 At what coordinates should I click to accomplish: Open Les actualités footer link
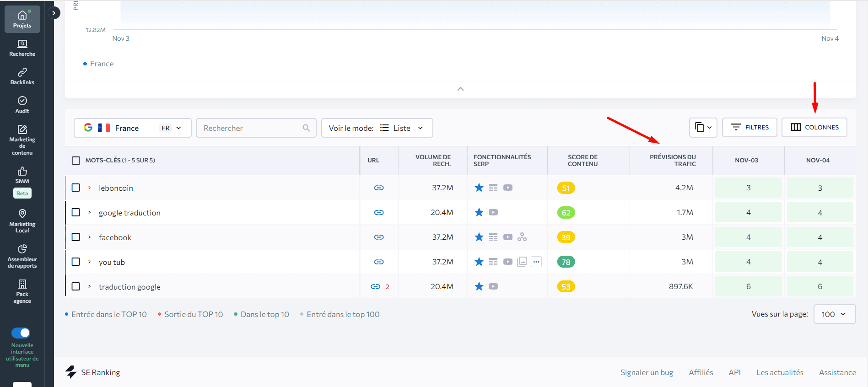(x=780, y=372)
